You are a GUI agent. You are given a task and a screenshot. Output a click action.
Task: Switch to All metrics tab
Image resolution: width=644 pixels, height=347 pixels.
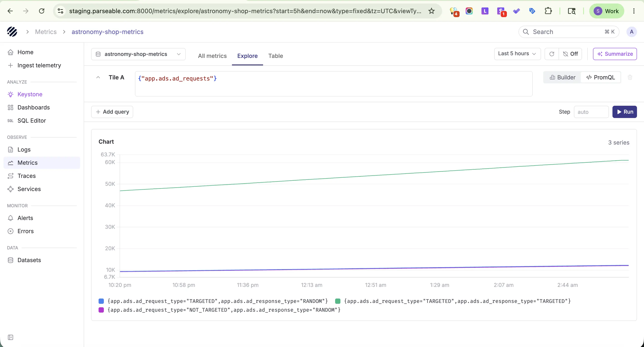click(212, 56)
